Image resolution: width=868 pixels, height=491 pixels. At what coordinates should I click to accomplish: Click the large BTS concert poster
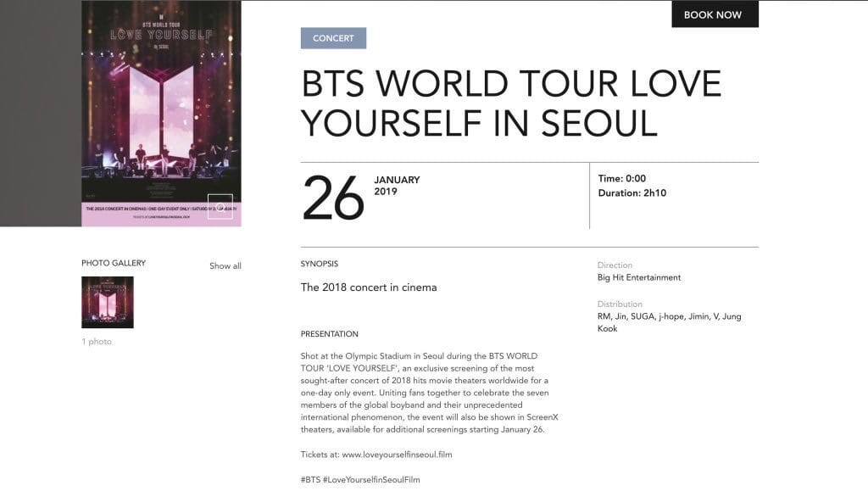coord(161,110)
